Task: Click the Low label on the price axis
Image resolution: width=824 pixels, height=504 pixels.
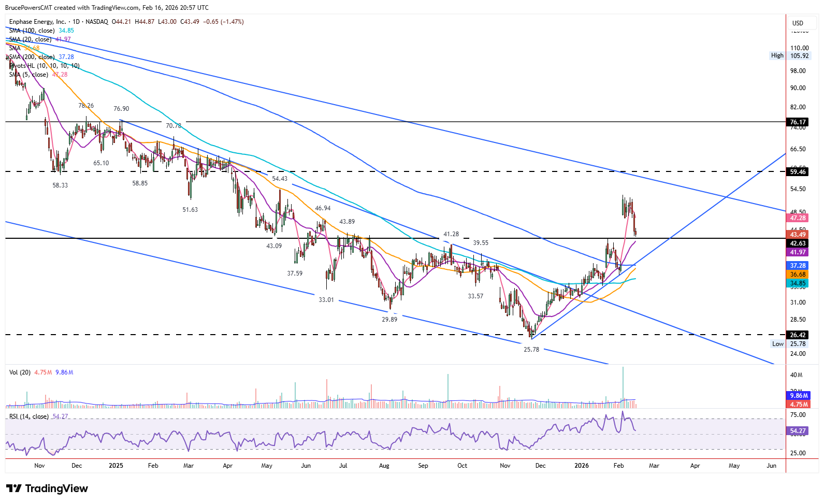Action: point(778,344)
